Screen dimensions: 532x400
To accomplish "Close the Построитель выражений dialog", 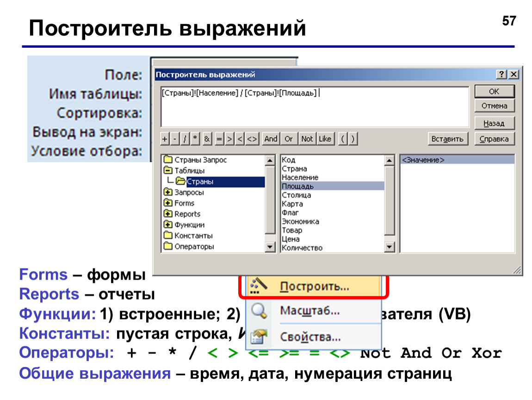I will click(514, 75).
